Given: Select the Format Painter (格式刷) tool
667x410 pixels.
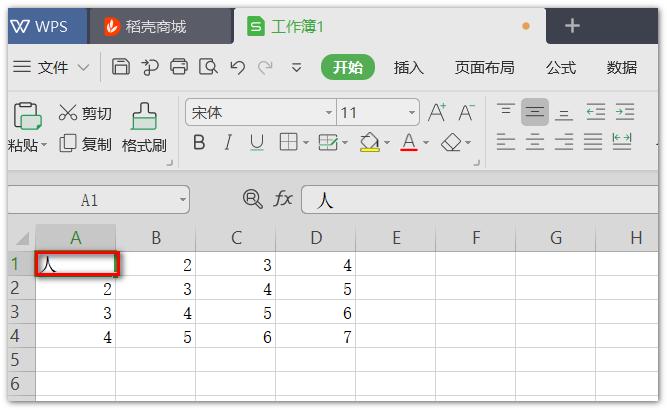Looking at the screenshot, I should (x=144, y=128).
